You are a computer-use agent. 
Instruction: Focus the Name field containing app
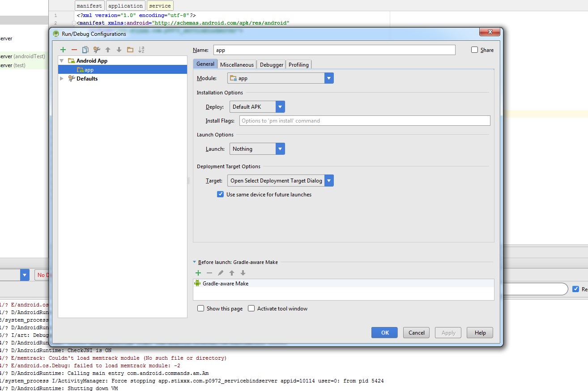334,50
